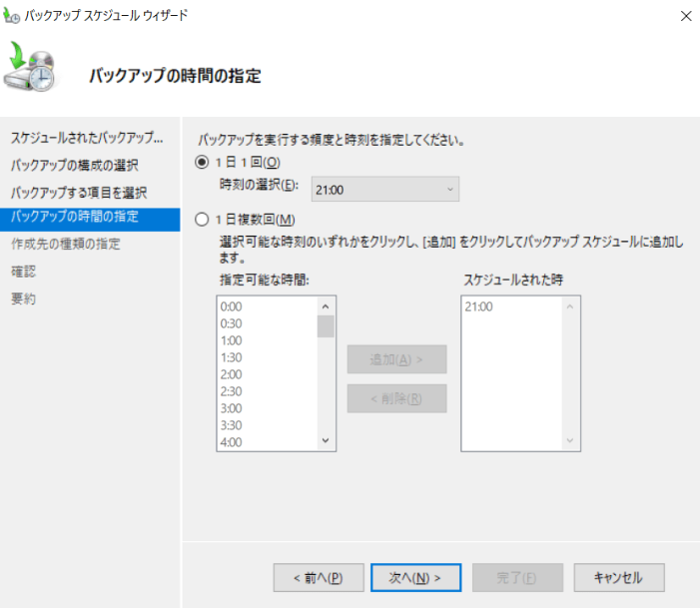
Task: Select 0:30 in available times list
Action: [267, 323]
